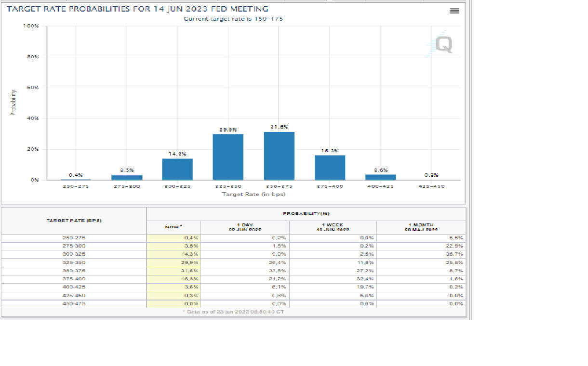Click the chart title for 14 Jun 2023
The height and width of the screenshot is (366, 588).
137,9
